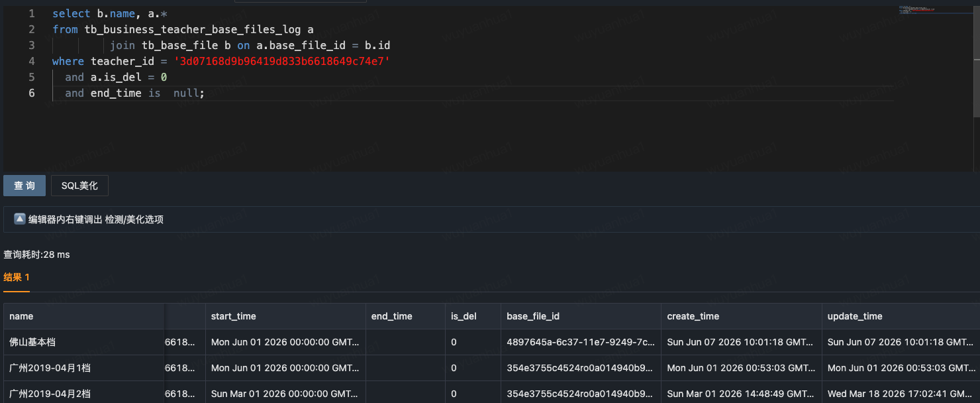Select truncated 6618... cell in 佛山基本档 row
This screenshot has width=980, height=403.
click(x=185, y=342)
